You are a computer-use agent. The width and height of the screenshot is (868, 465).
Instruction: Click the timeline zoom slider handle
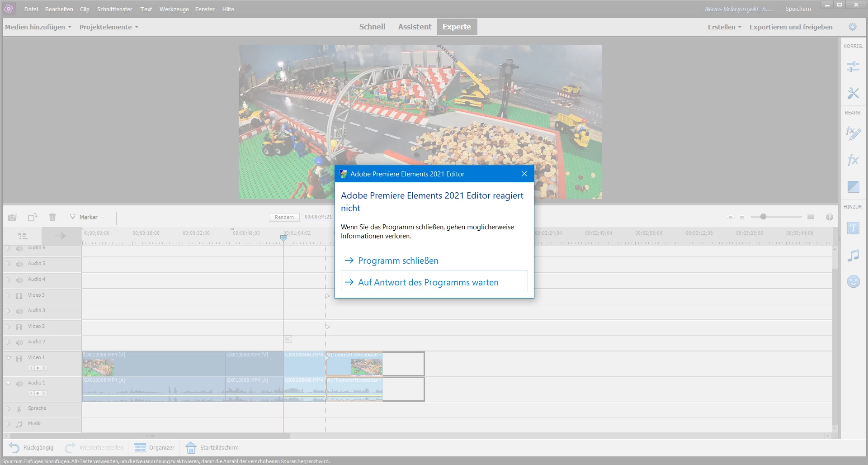click(x=763, y=217)
